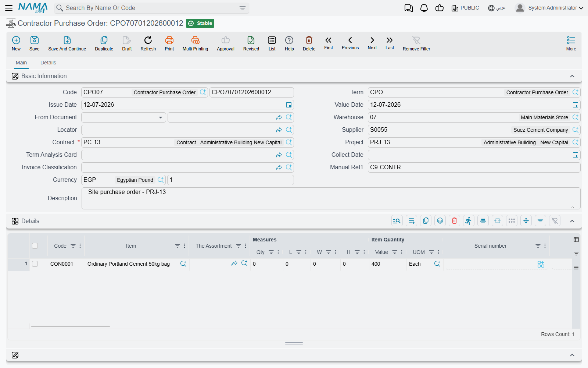
Task: Go to Next record
Action: [x=372, y=43]
